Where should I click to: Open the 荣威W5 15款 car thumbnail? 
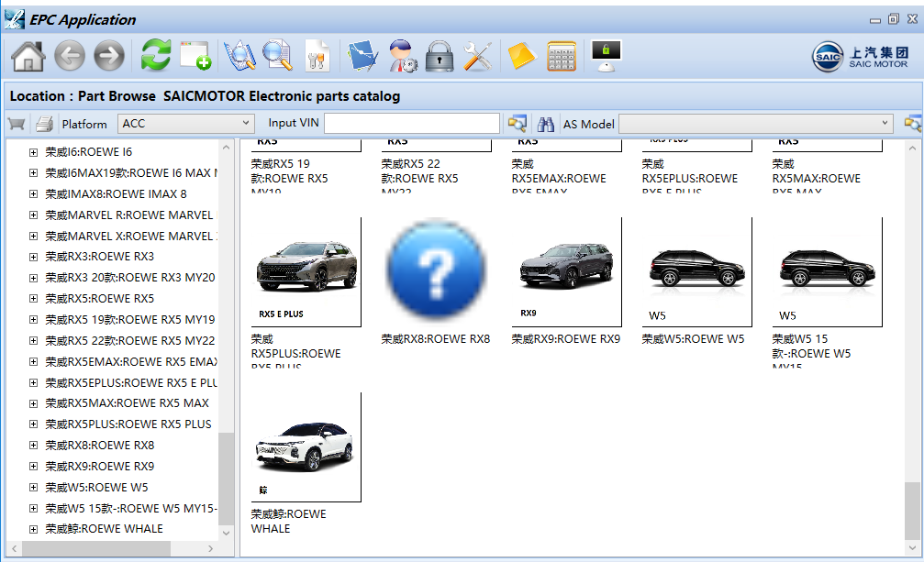[x=828, y=272]
